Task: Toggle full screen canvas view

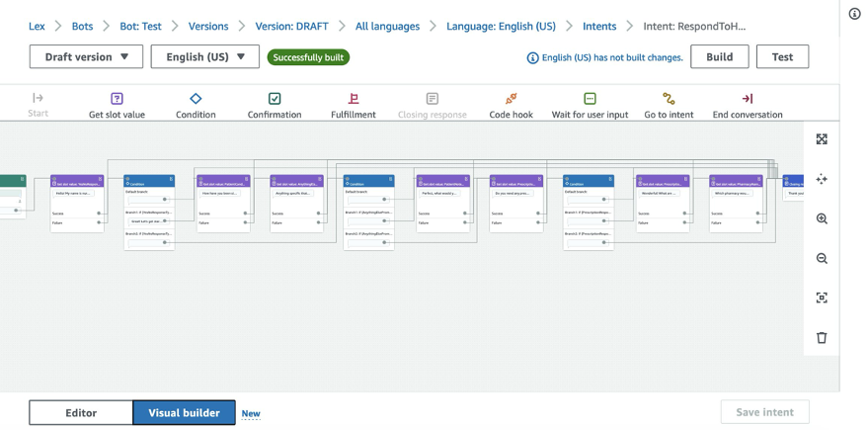Action: click(x=822, y=139)
